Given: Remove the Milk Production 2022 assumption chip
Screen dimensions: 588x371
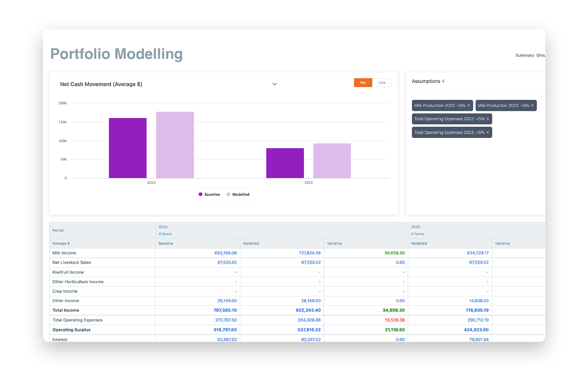Looking at the screenshot, I should (469, 105).
